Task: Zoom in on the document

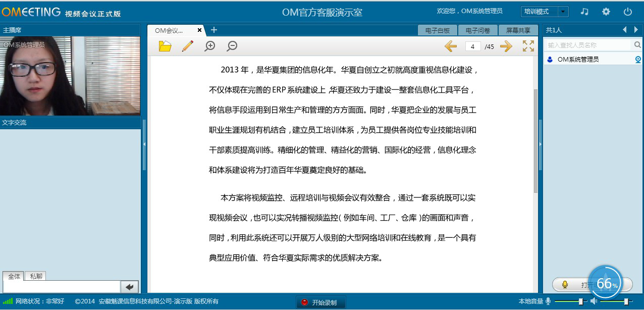Action: (x=210, y=46)
